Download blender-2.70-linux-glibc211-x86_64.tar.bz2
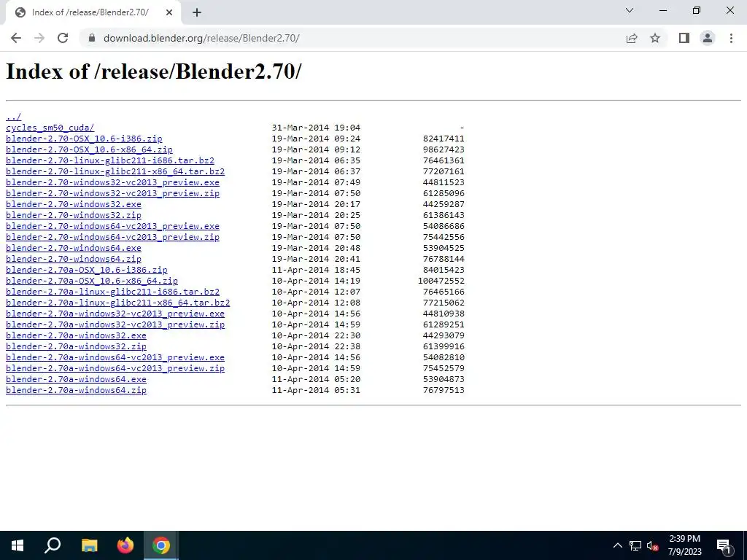The height and width of the screenshot is (560, 747). (115, 171)
